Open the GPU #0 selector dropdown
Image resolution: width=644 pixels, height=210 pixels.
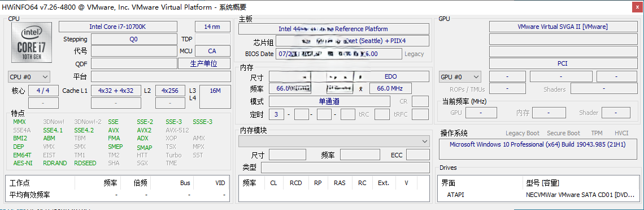pyautogui.click(x=460, y=76)
